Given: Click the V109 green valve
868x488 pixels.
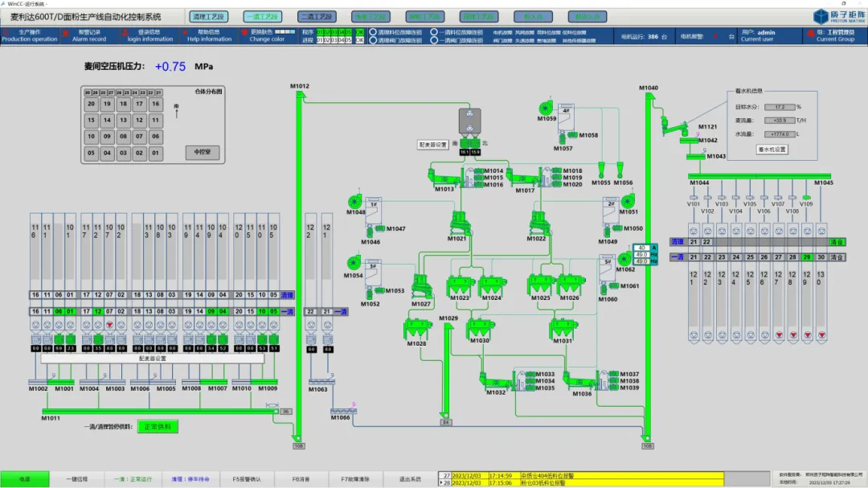Looking at the screenshot, I should coord(807,197).
